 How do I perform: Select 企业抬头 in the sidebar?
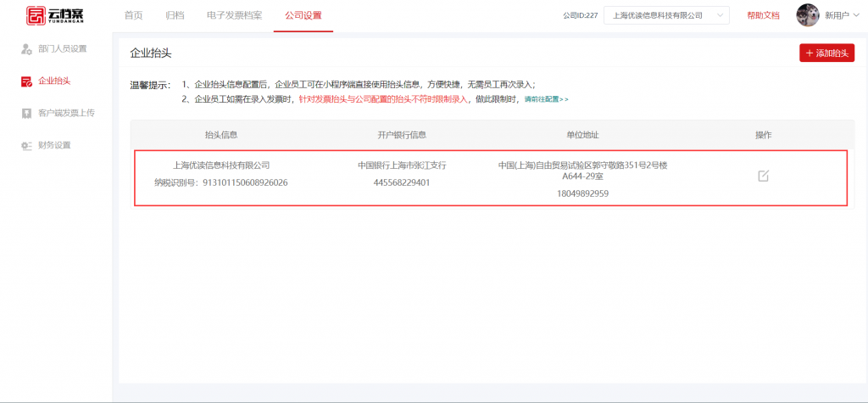[54, 81]
